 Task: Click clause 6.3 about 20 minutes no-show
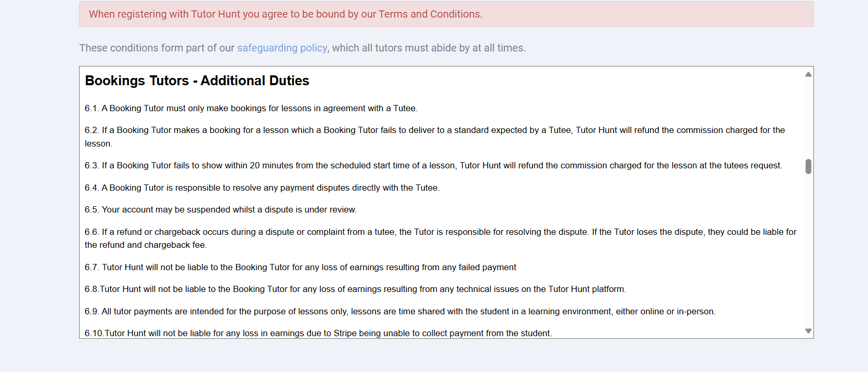pyautogui.click(x=433, y=165)
